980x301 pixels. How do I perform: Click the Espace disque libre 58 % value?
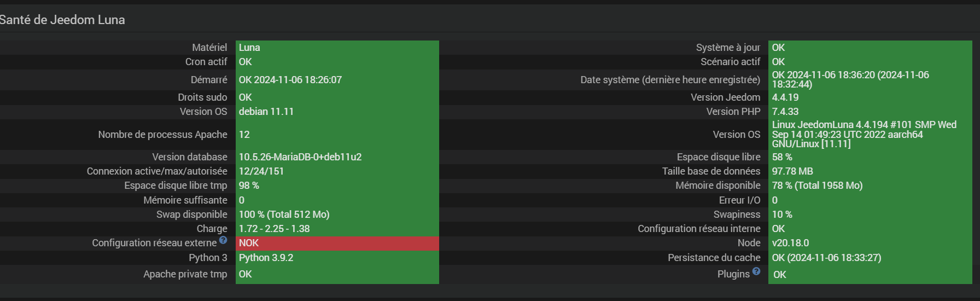coord(782,157)
